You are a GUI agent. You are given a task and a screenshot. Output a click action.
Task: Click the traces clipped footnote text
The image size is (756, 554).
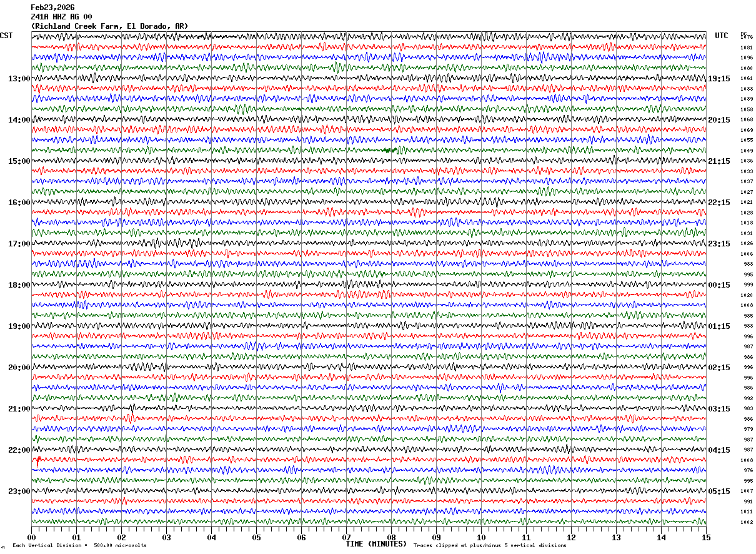point(490,545)
